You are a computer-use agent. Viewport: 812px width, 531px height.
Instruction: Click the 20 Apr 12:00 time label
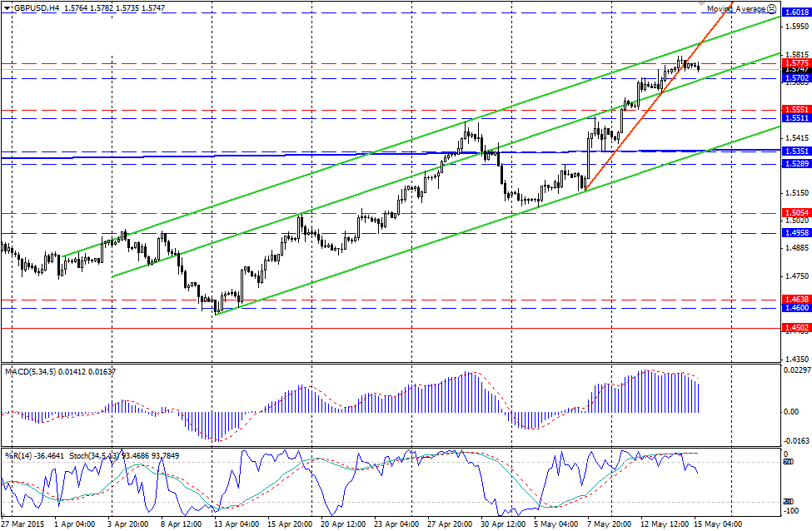[344, 524]
